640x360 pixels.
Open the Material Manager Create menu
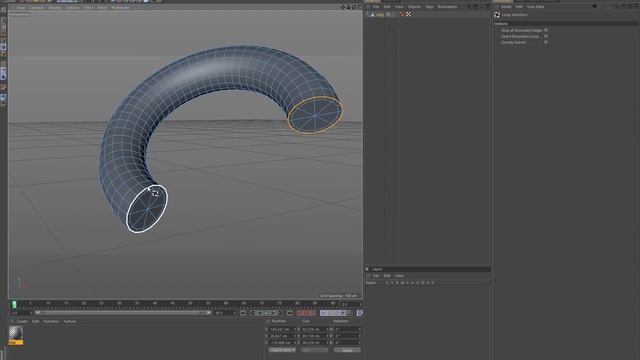tap(22, 322)
